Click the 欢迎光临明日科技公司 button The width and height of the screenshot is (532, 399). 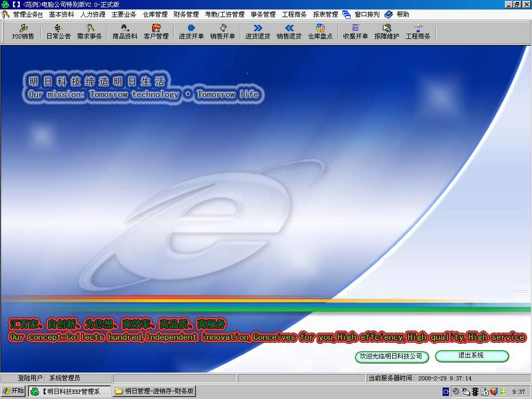pyautogui.click(x=392, y=356)
